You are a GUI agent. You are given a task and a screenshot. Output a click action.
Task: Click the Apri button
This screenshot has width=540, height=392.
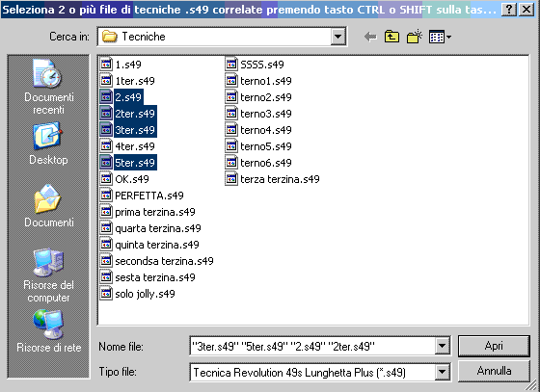tap(494, 346)
